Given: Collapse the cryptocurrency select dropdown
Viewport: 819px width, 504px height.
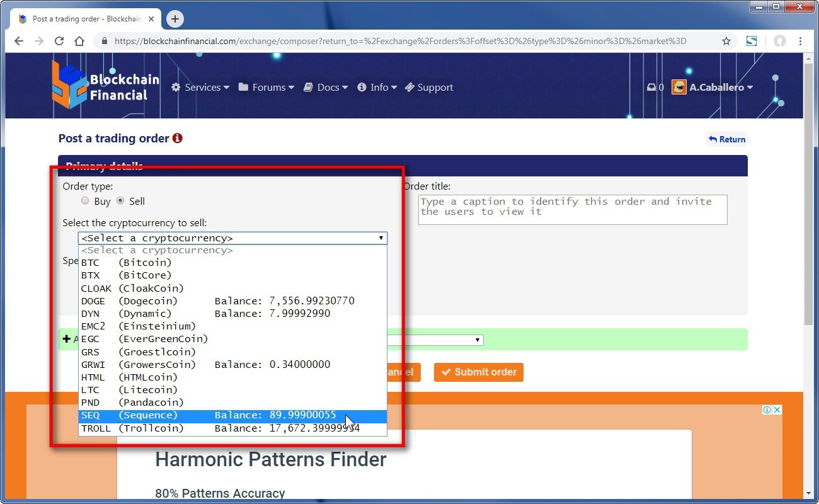Looking at the screenshot, I should point(232,238).
